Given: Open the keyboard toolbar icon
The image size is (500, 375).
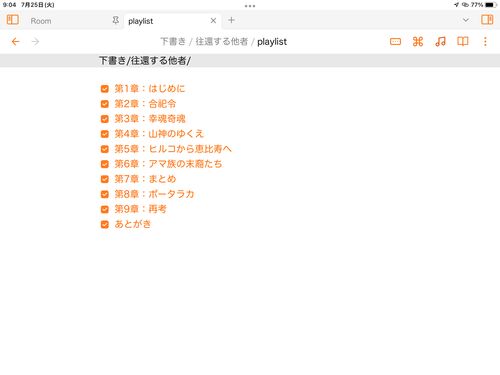Looking at the screenshot, I should click(x=395, y=42).
